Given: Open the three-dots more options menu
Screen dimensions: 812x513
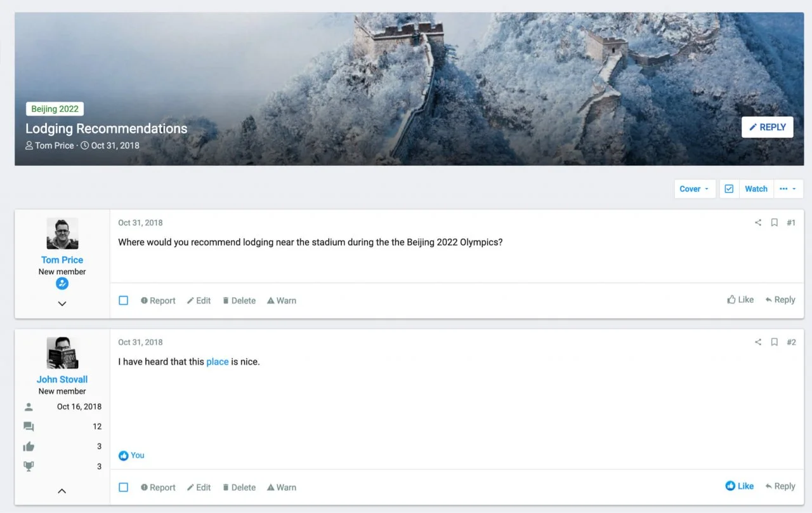Looking at the screenshot, I should click(x=788, y=189).
